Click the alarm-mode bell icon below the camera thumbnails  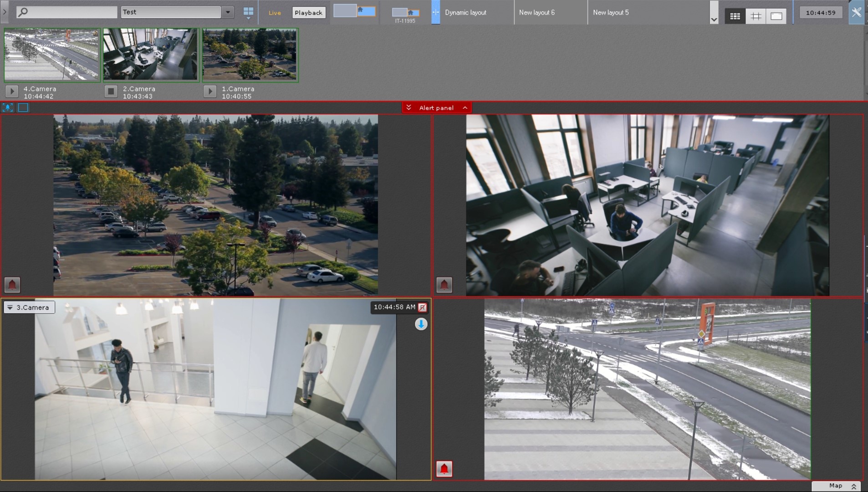coord(8,108)
